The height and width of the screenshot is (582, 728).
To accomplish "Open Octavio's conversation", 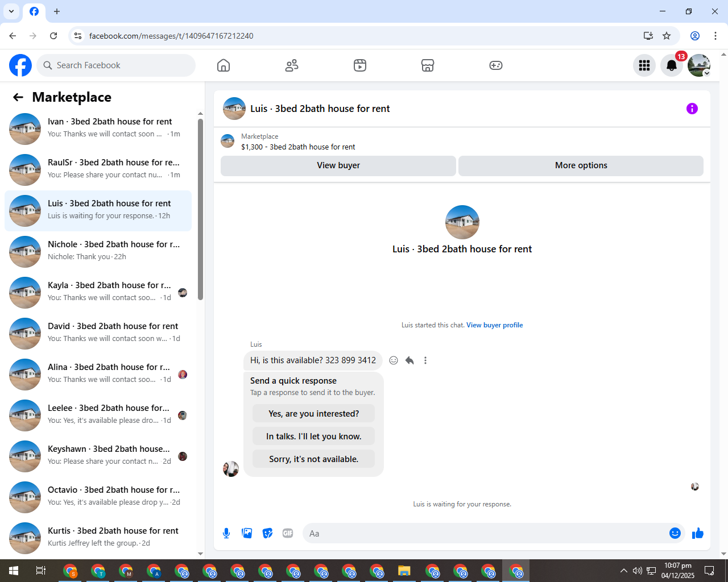I will [98, 497].
